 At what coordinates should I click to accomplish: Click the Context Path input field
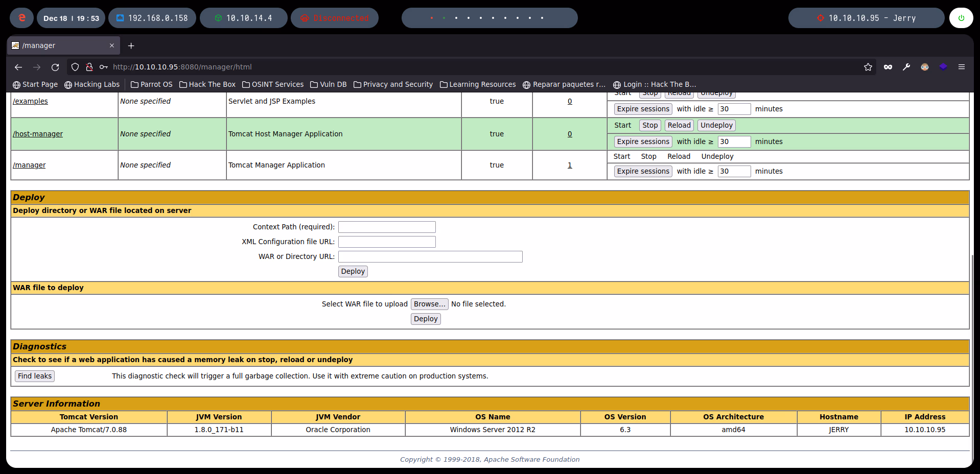[387, 227]
